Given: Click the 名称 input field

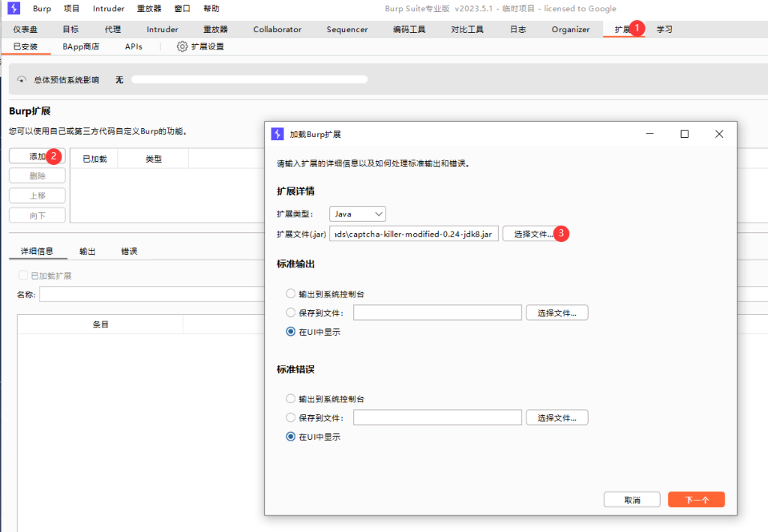Looking at the screenshot, I should (x=151, y=294).
